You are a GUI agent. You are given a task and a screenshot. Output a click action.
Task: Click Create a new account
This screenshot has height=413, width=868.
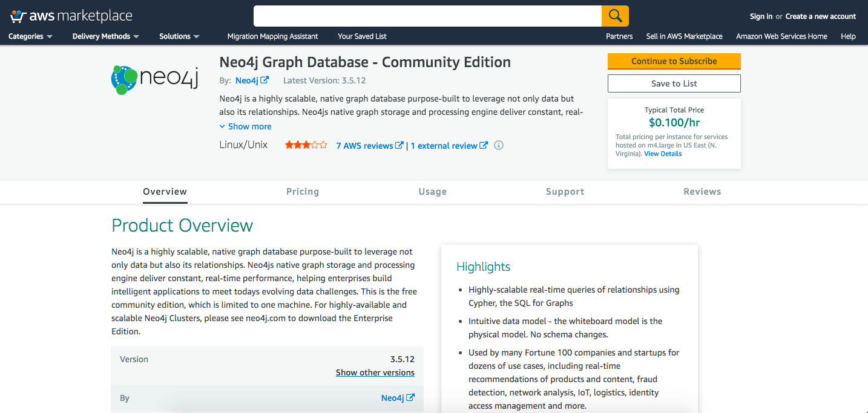tap(821, 16)
